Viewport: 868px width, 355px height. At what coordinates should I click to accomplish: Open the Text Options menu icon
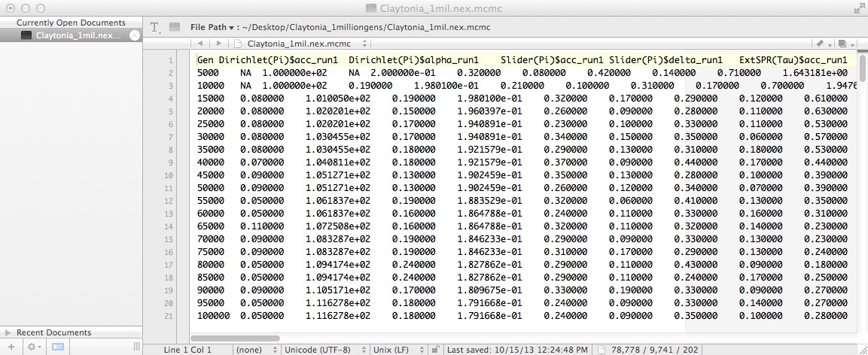click(156, 27)
